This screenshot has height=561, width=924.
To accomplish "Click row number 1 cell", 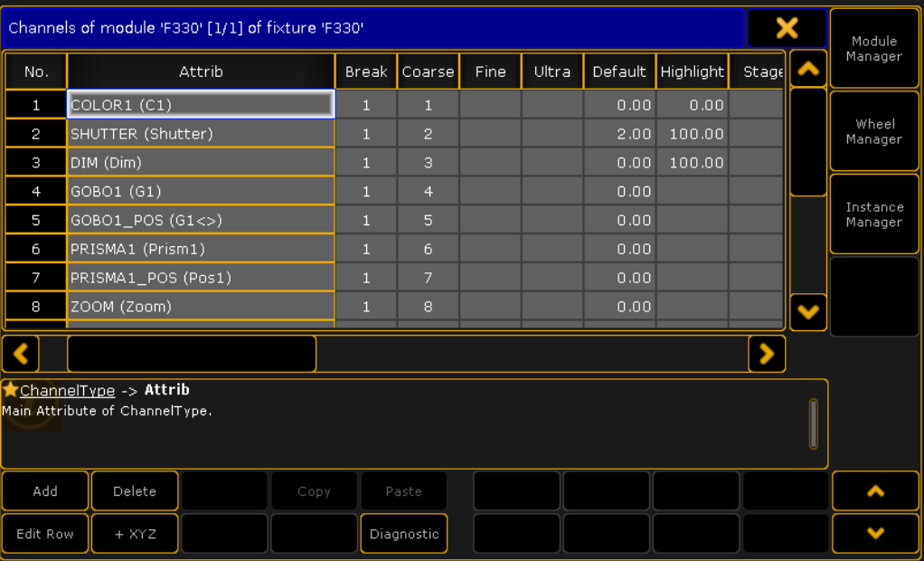I will (x=36, y=105).
